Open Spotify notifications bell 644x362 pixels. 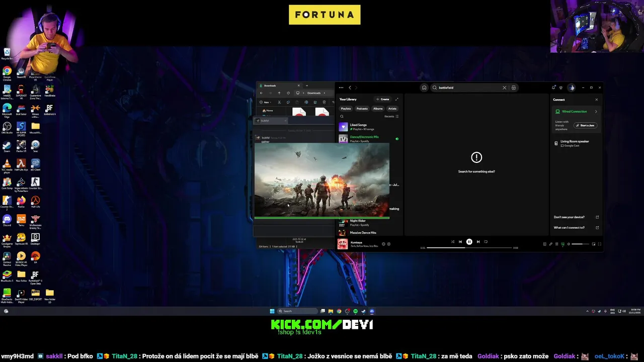tap(553, 87)
